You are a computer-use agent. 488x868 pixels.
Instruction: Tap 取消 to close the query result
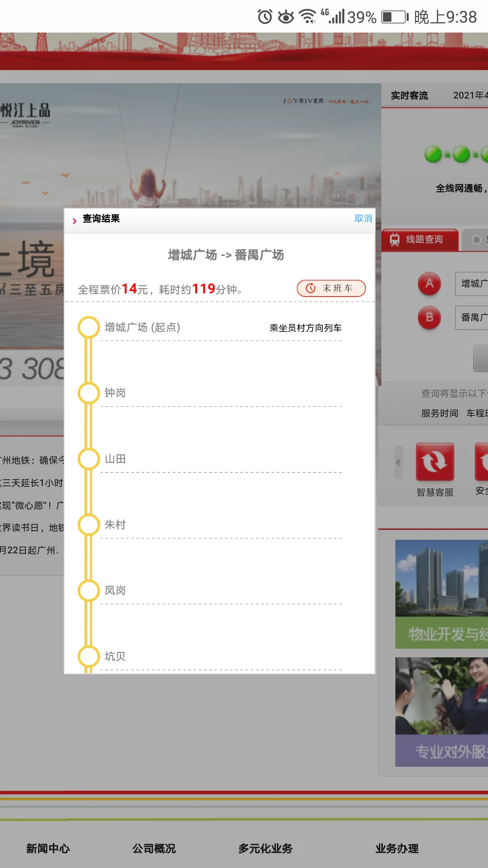click(x=363, y=218)
